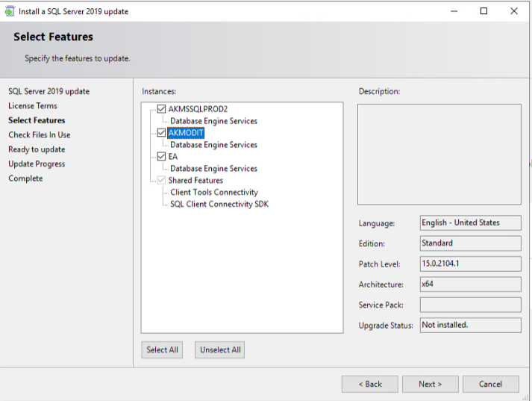The image size is (532, 401).
Task: Select Client Tools Connectivity feature
Action: click(x=214, y=192)
